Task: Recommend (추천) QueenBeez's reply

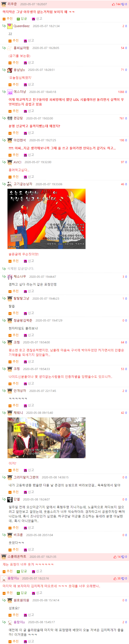Action: [x=14, y=40]
